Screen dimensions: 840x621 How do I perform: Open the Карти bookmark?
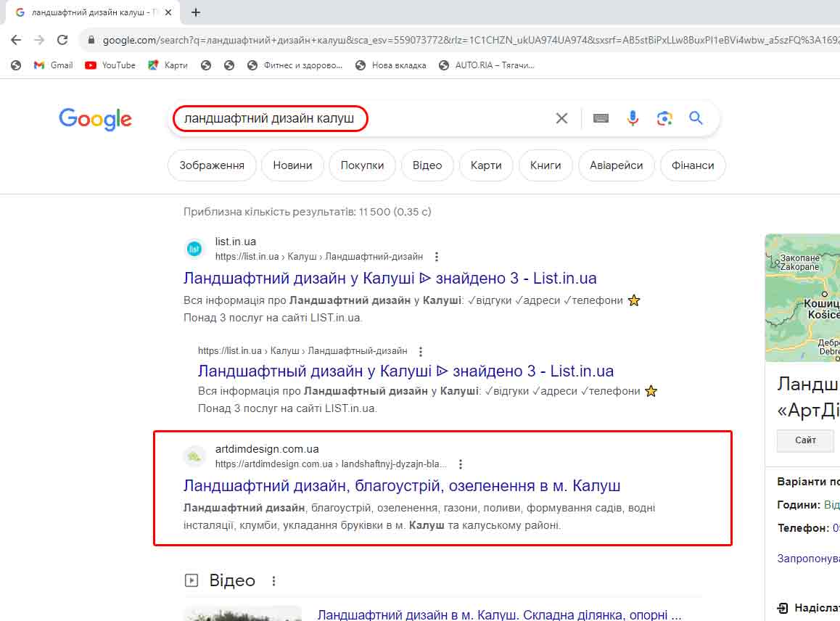[x=168, y=65]
